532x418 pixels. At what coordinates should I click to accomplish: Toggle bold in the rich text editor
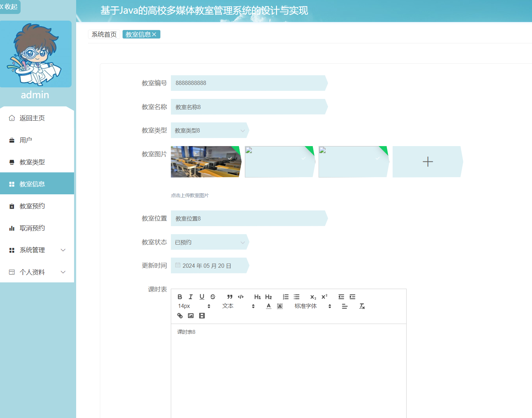coord(180,297)
